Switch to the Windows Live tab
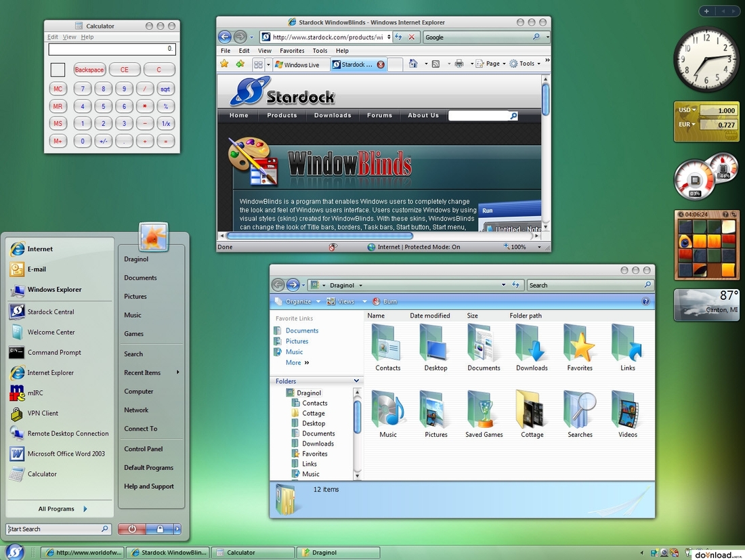745x560 pixels. tap(301, 64)
